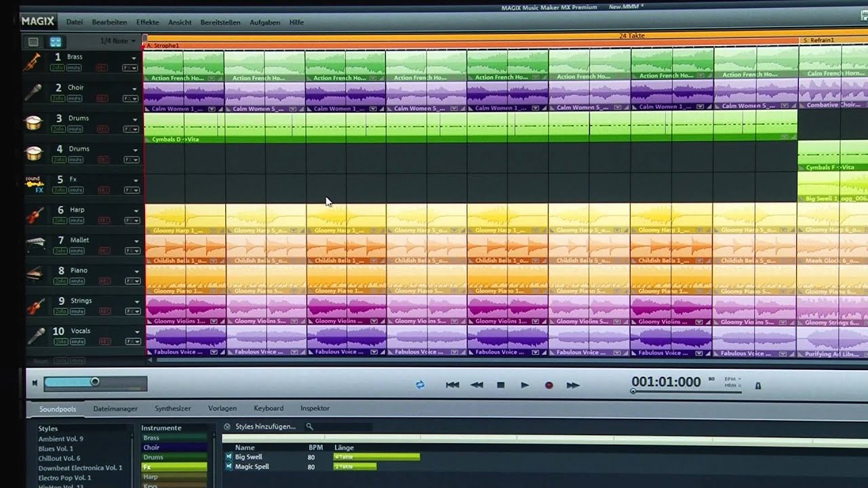Viewport: 868px width, 488px height.
Task: Open the Bearbeiten menu
Action: 109,22
